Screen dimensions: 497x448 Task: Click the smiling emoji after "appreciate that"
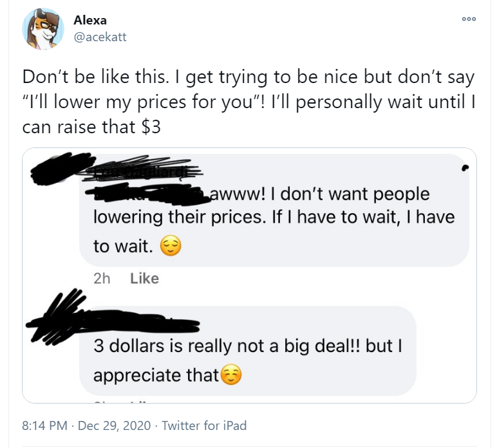pyautogui.click(x=231, y=375)
